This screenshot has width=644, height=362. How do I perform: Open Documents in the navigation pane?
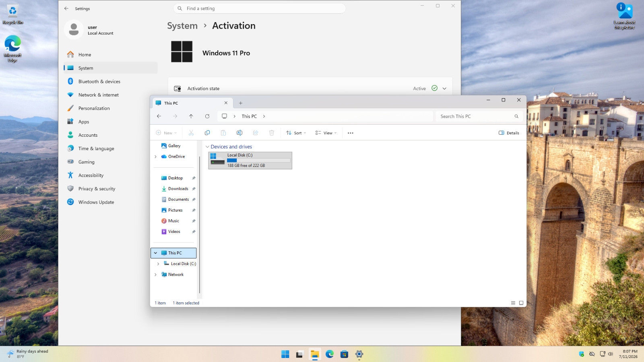pos(176,200)
